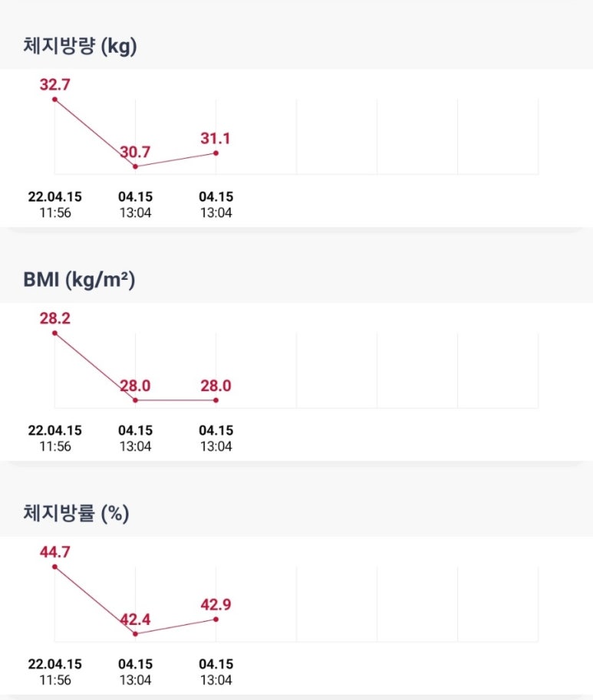The height and width of the screenshot is (700, 593).
Task: Click the 22.04.15 11:56 date under 체지방률 chart
Action: point(55,672)
